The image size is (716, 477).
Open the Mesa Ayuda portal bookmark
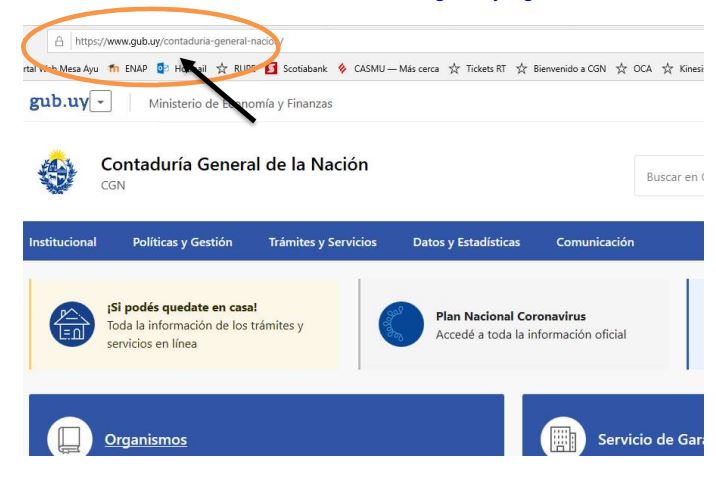point(61,69)
